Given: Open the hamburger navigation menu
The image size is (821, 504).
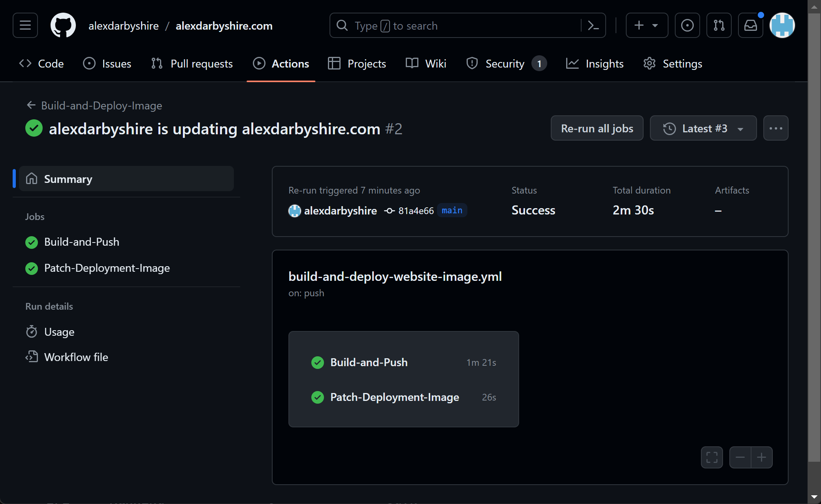Looking at the screenshot, I should point(25,25).
